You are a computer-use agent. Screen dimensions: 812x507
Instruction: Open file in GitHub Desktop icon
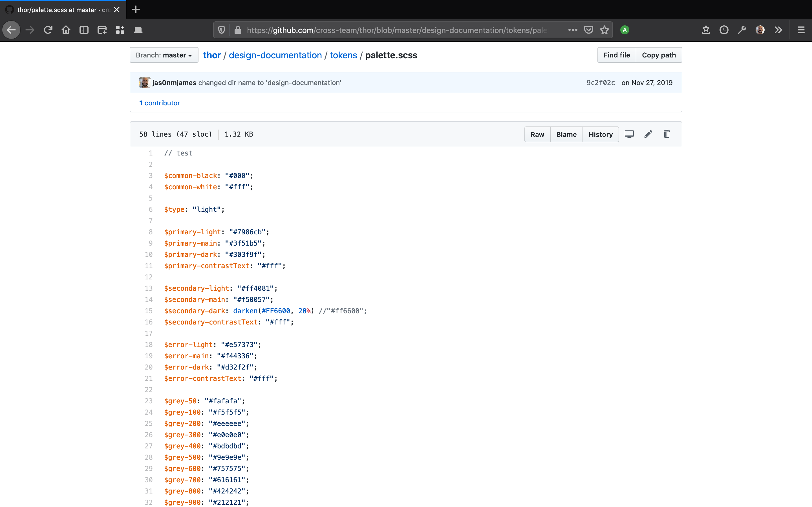click(x=629, y=134)
